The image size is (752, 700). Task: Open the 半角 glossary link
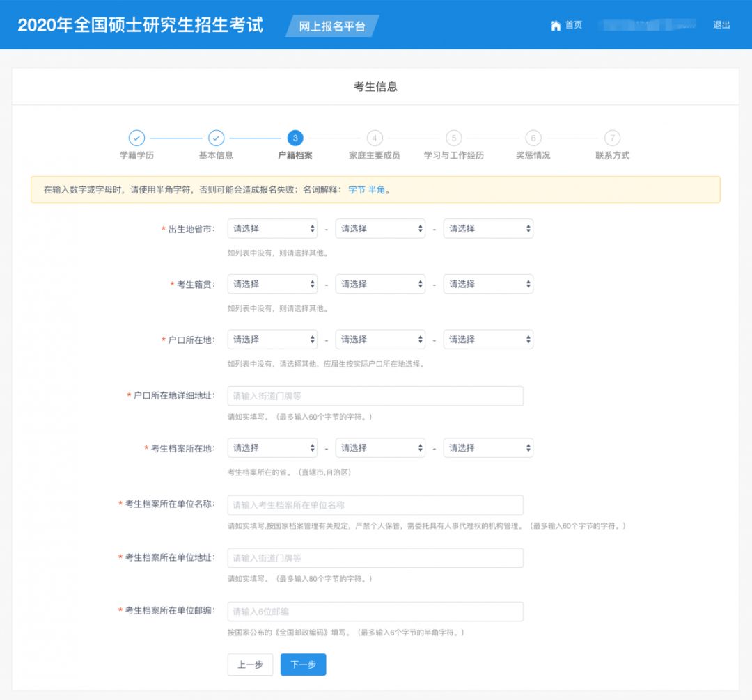point(378,188)
